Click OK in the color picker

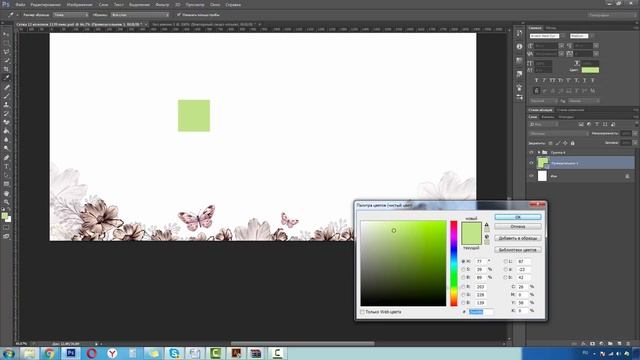tap(518, 217)
